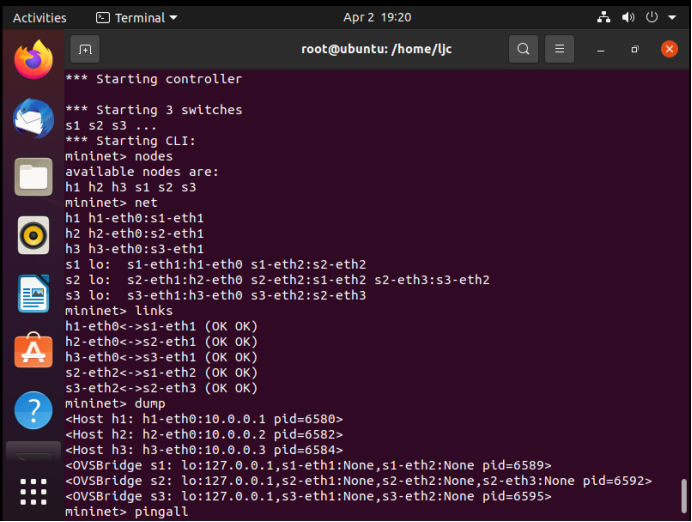Screen dimensions: 692x522
Task: Click the power icon in top bar
Action: pyautogui.click(x=651, y=18)
